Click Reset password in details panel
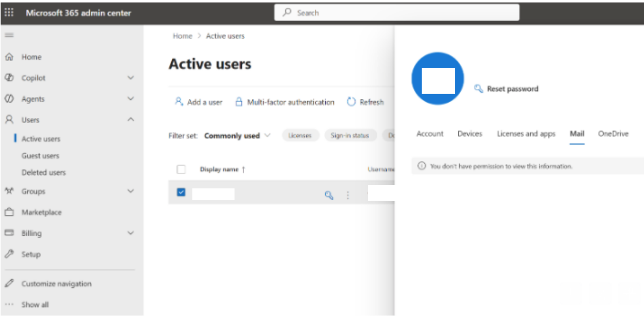The height and width of the screenshot is (330, 644). pyautogui.click(x=506, y=89)
